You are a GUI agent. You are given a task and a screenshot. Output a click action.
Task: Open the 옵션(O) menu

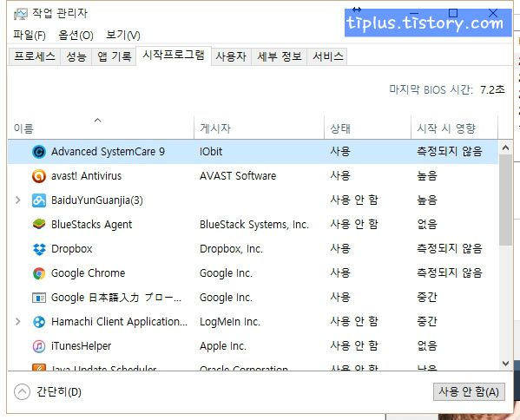(76, 35)
